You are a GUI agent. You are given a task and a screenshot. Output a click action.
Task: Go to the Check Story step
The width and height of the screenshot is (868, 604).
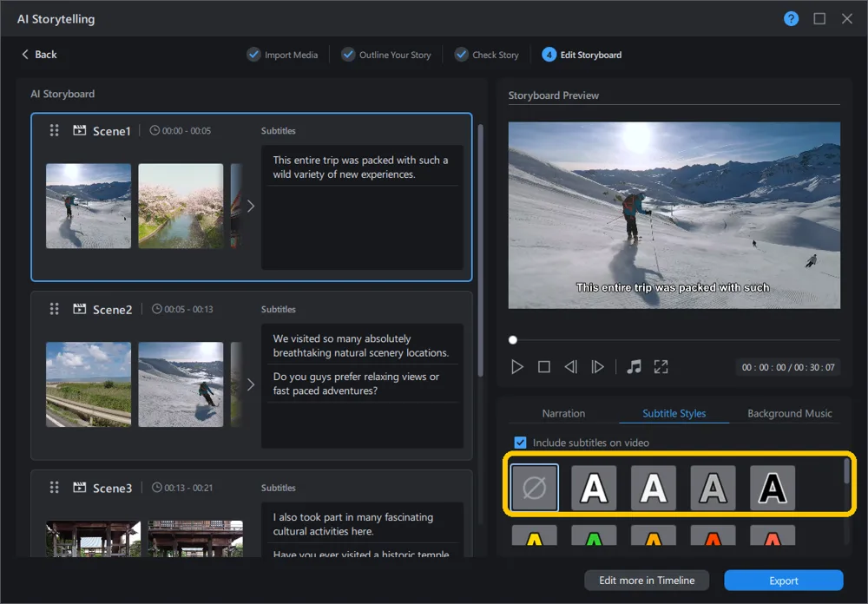coord(487,55)
